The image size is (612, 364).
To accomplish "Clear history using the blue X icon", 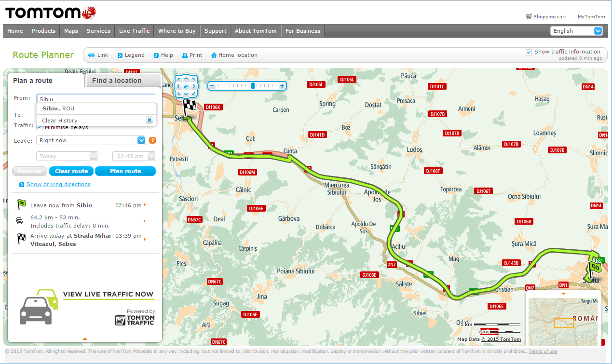I will coord(150,120).
